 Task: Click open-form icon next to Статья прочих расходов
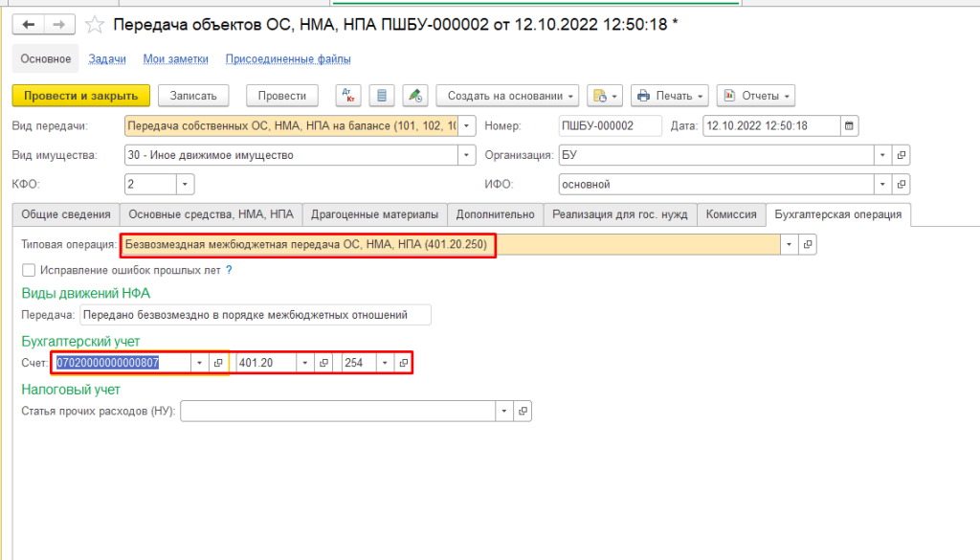tap(523, 411)
